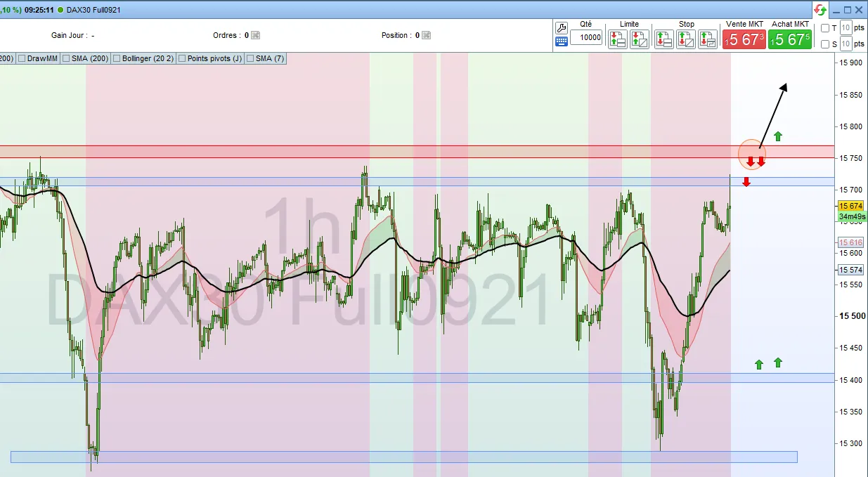Click the Limite icon with horizontal bars
The width and height of the screenshot is (868, 477).
click(x=617, y=39)
